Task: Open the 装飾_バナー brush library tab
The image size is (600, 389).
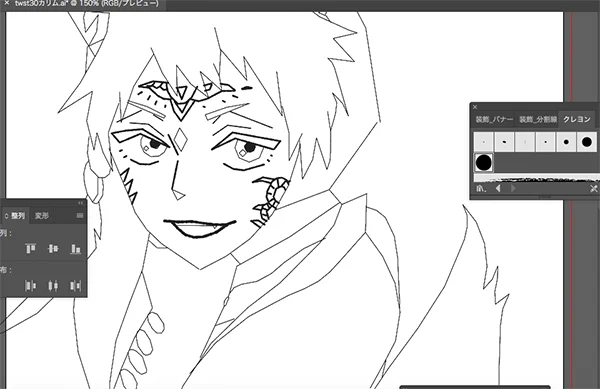Action: [x=494, y=120]
